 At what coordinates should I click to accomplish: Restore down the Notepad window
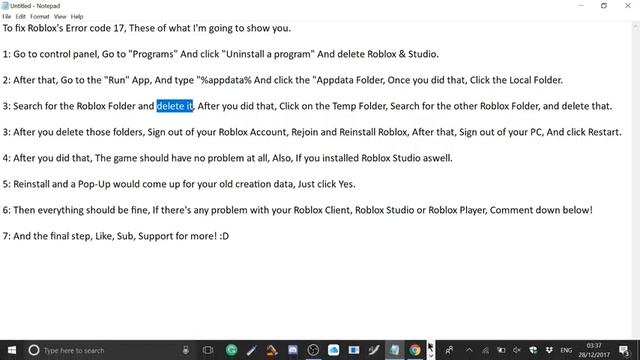click(x=604, y=6)
